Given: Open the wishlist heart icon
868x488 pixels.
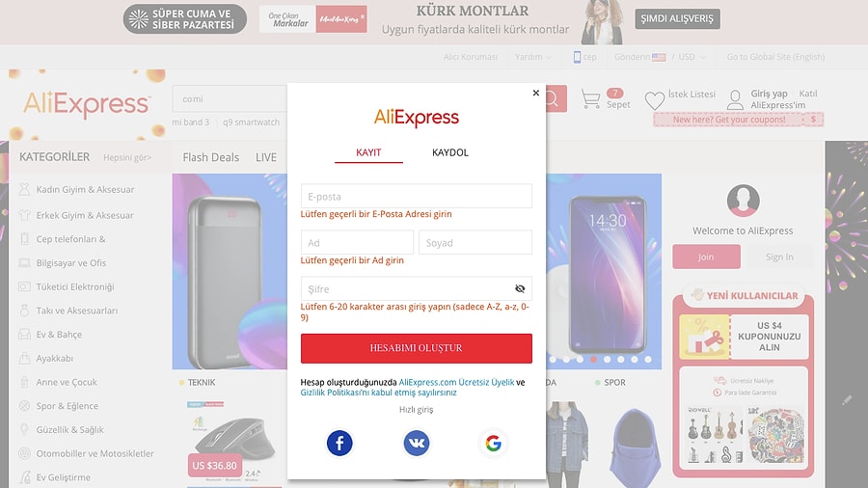Looking at the screenshot, I should tap(654, 100).
